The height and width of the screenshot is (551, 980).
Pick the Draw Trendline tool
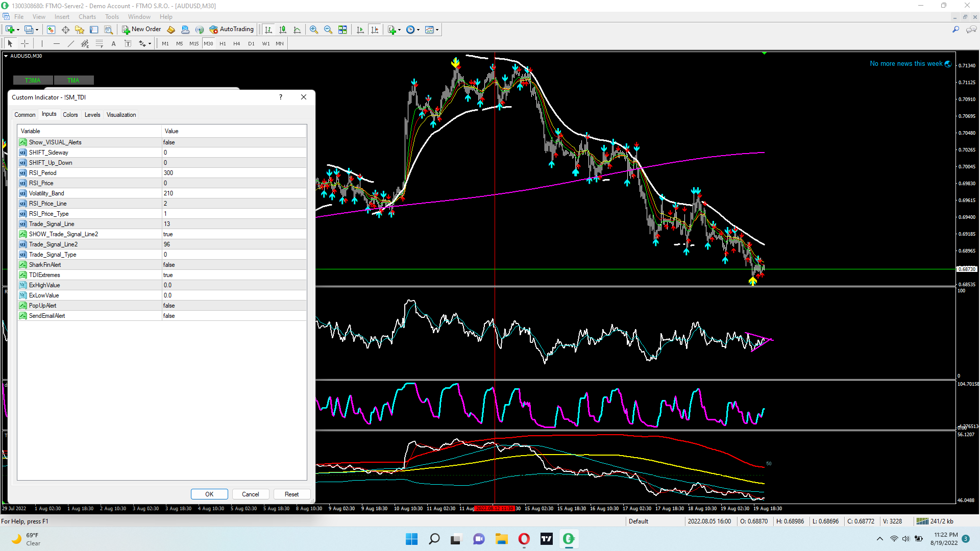[71, 44]
